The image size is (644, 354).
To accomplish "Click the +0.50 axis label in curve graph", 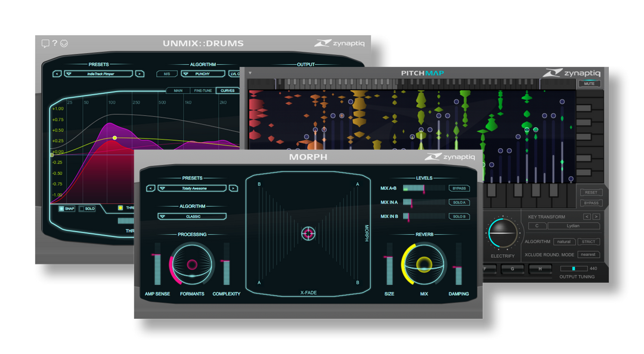I will pos(58,130).
